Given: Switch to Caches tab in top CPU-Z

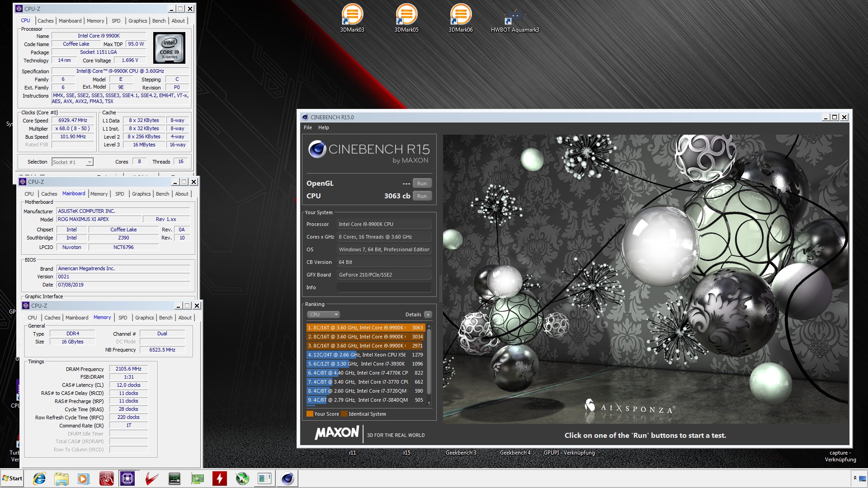Looking at the screenshot, I should (x=45, y=21).
